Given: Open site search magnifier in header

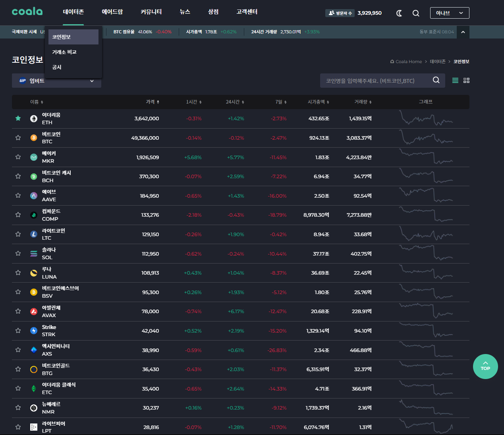Looking at the screenshot, I should point(416,13).
